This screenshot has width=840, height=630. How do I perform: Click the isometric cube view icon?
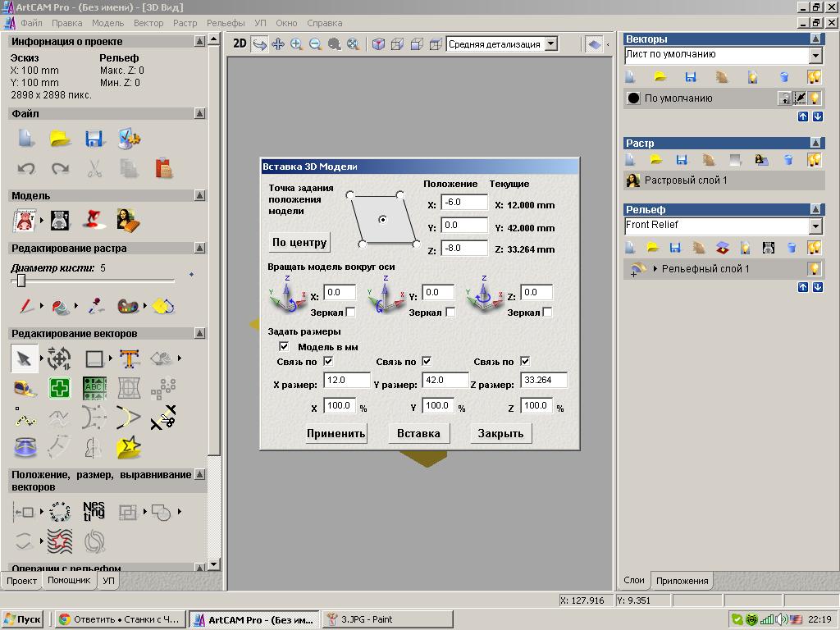tap(378, 44)
